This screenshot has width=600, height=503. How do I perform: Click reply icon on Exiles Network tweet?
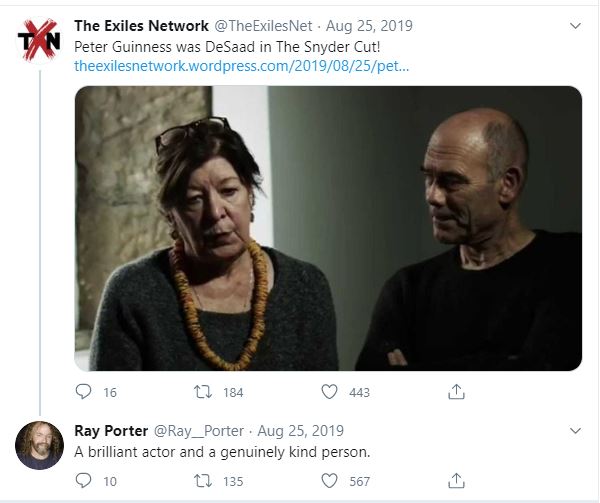84,392
